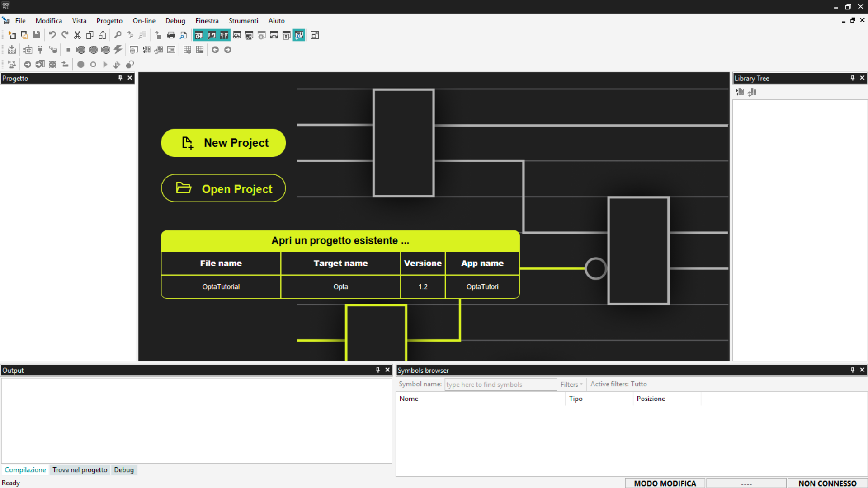868x488 pixels.
Task: Click the Symbol name search field
Action: [500, 385]
